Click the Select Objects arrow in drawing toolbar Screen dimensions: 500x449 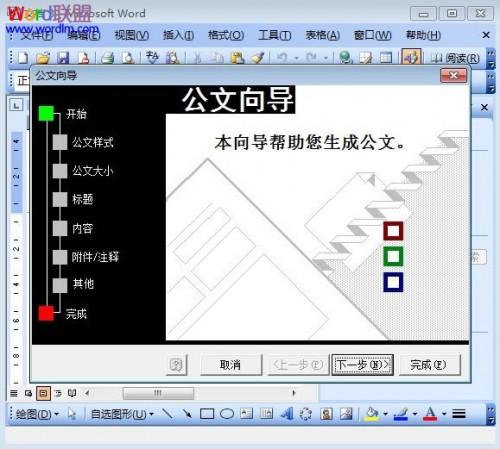[x=72, y=414]
